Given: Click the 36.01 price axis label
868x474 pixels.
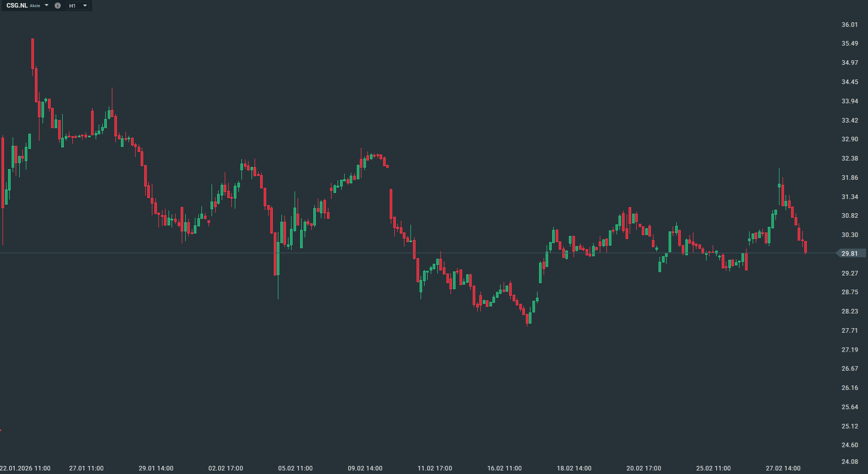Looking at the screenshot, I should (849, 25).
